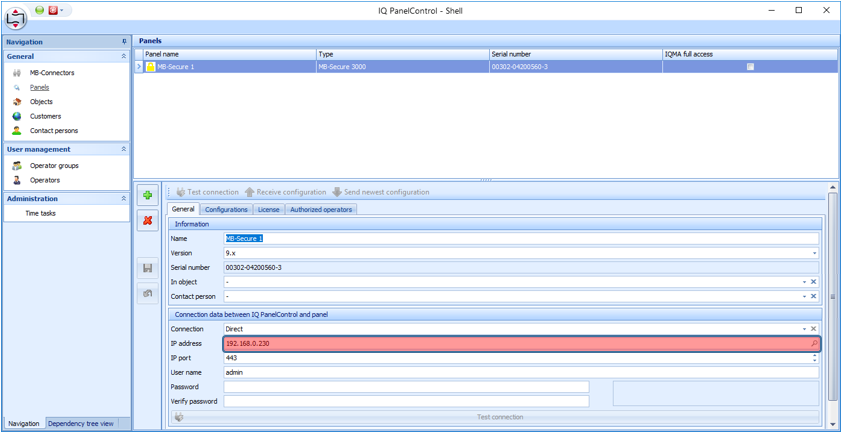Click the Panels magnifier icon
The width and height of the screenshot is (842, 434).
pos(17,88)
